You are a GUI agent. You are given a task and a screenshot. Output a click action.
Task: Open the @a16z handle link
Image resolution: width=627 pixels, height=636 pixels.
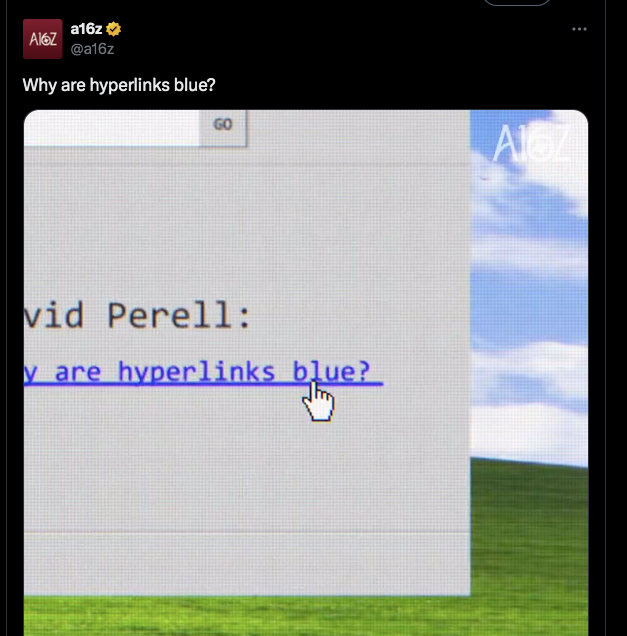pos(92,49)
